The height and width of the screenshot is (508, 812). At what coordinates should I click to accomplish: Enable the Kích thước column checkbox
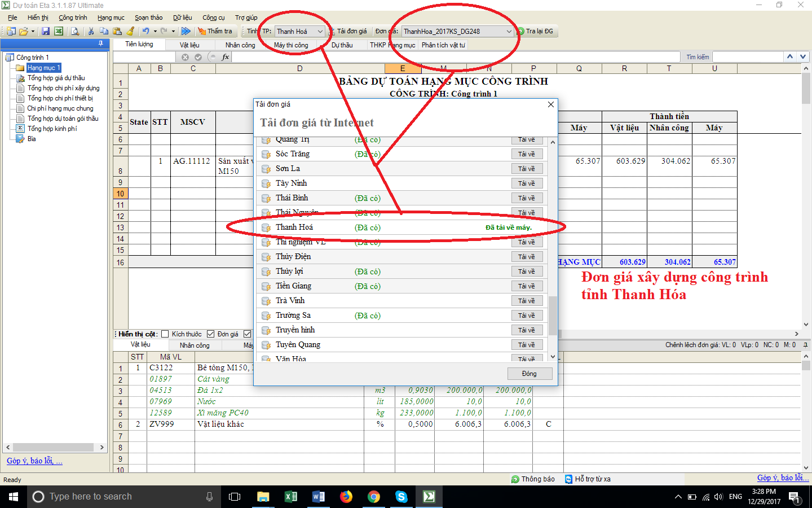point(165,334)
